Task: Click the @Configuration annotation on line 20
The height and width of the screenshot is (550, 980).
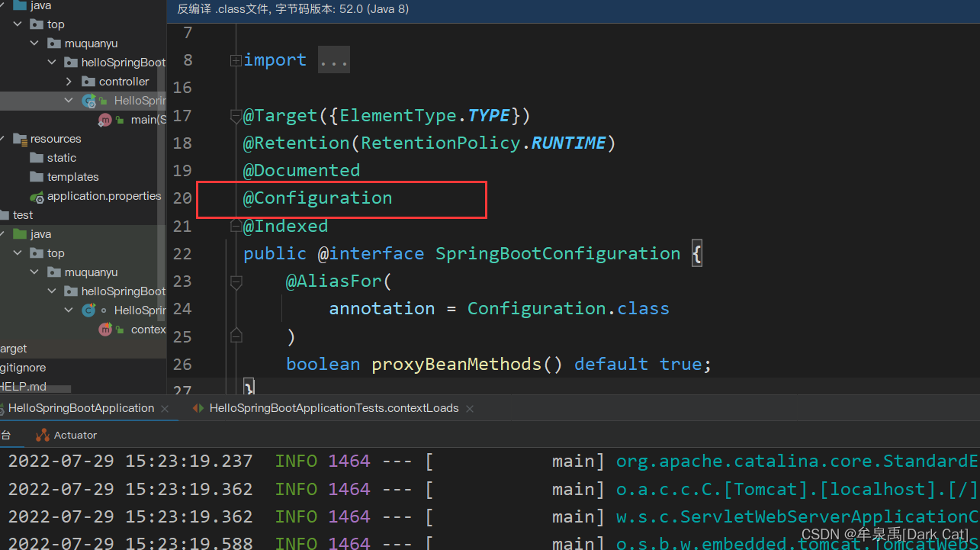Action: pyautogui.click(x=318, y=198)
